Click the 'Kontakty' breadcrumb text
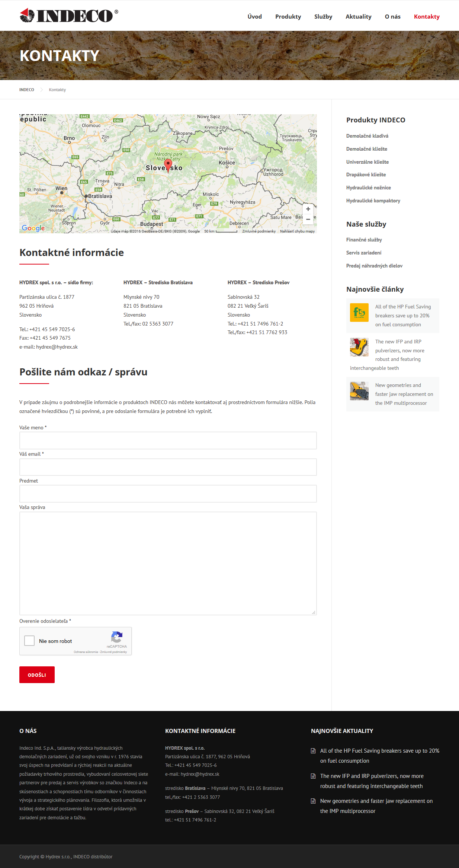The height and width of the screenshot is (868, 459). point(57,90)
